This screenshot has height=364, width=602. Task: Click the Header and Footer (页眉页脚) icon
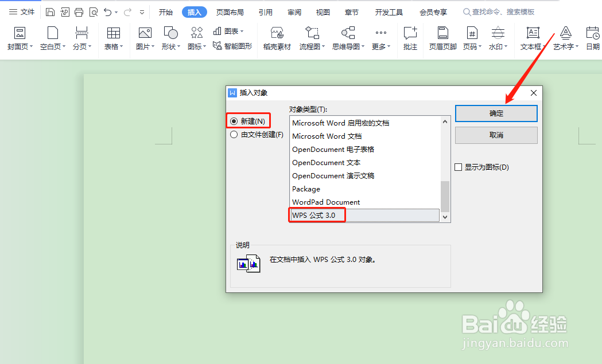tap(442, 33)
